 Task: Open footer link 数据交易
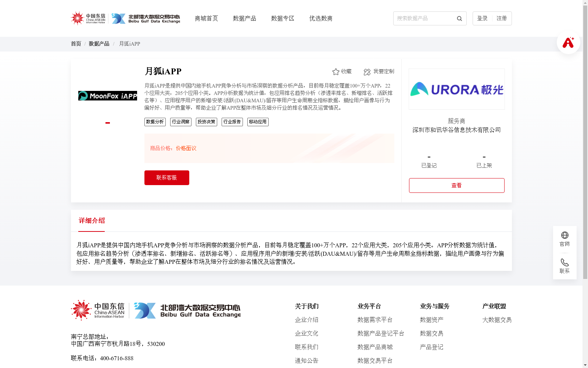tap(431, 333)
